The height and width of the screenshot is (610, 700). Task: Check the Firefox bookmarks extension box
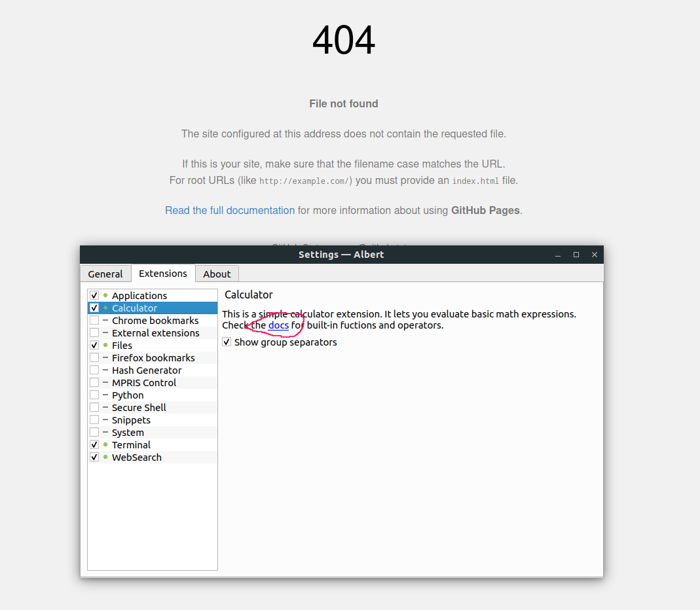tap(94, 357)
